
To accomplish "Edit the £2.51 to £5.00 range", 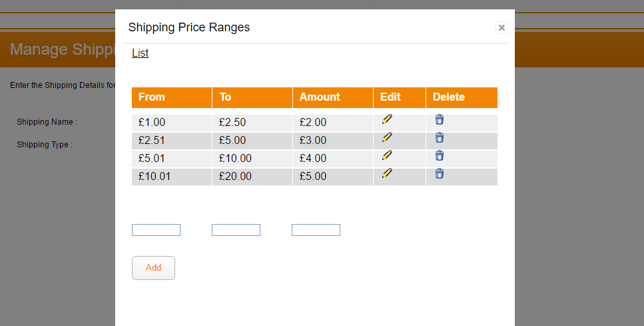I will 387,137.
